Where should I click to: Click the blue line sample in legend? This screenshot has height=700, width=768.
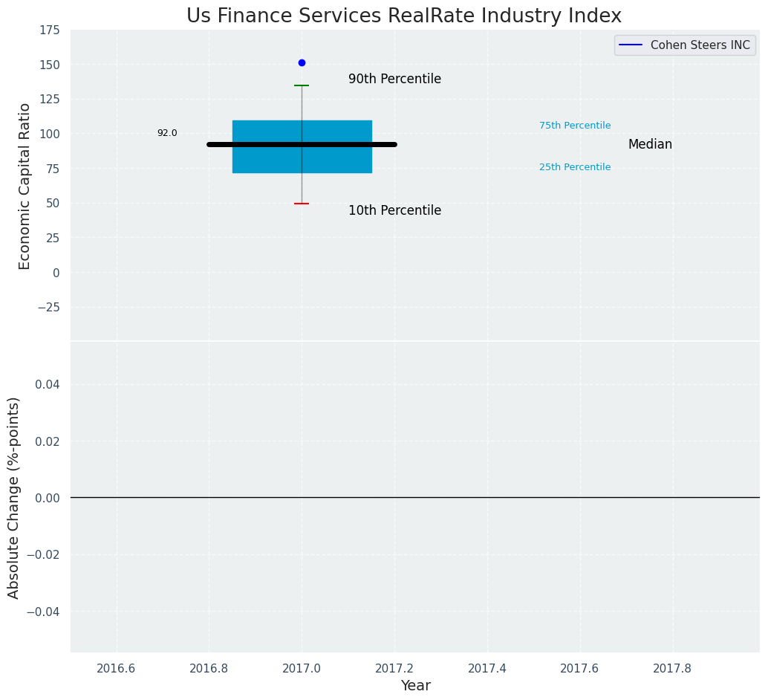pos(631,45)
